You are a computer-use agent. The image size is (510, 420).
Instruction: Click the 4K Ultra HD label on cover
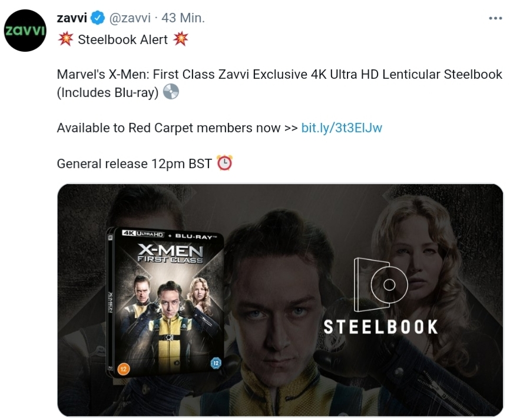click(x=143, y=234)
